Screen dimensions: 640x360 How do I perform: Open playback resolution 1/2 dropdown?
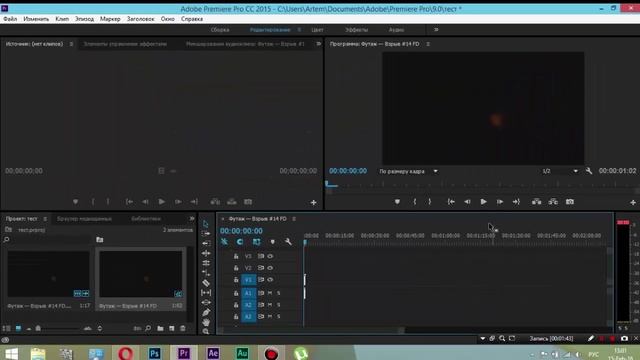point(559,171)
